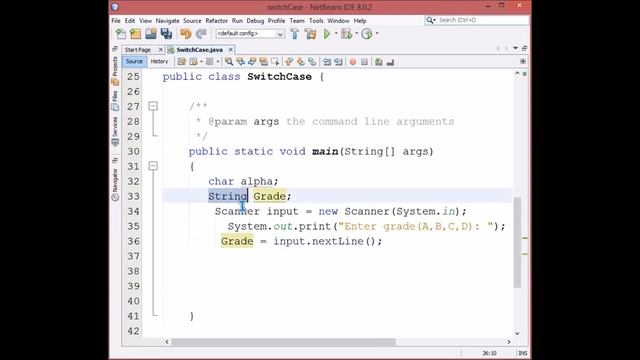Open the Run Project dropdown arrow
Screen dimensions: 640x360
coord(336,34)
